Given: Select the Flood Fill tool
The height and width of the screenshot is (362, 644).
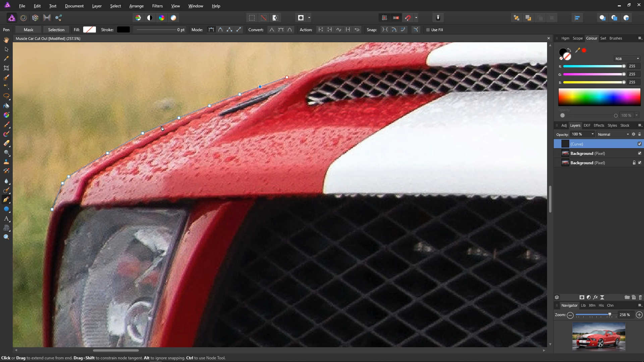Looking at the screenshot, I should tap(6, 106).
